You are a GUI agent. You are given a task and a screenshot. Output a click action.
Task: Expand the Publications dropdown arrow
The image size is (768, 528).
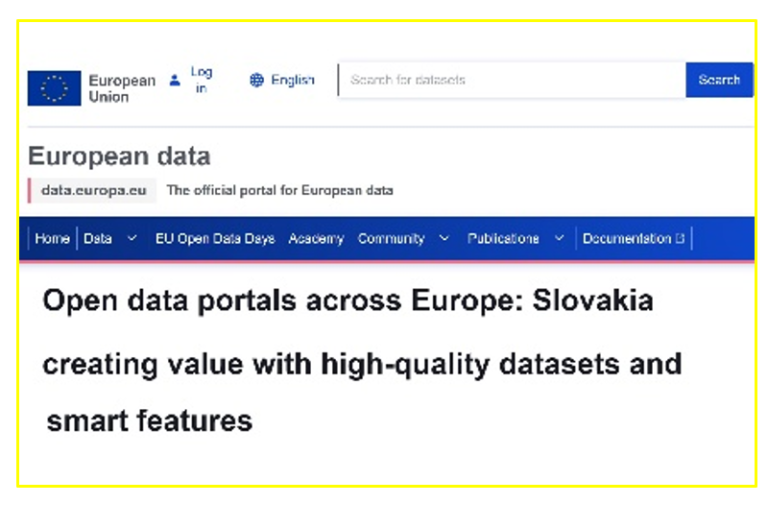coord(559,239)
